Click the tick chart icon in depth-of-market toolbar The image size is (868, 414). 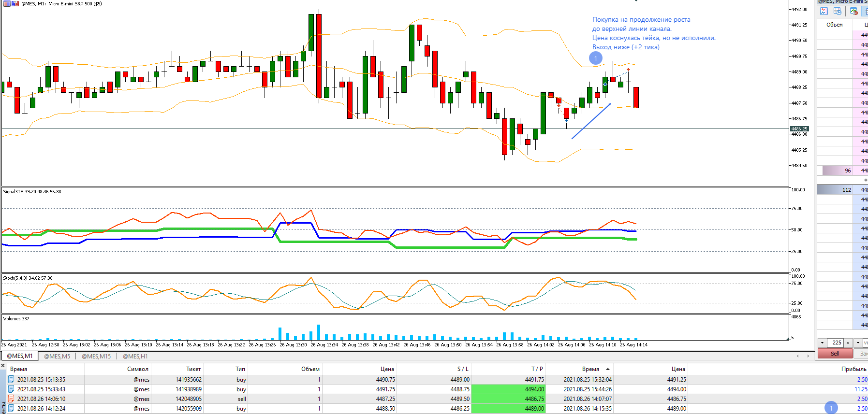[x=824, y=11]
